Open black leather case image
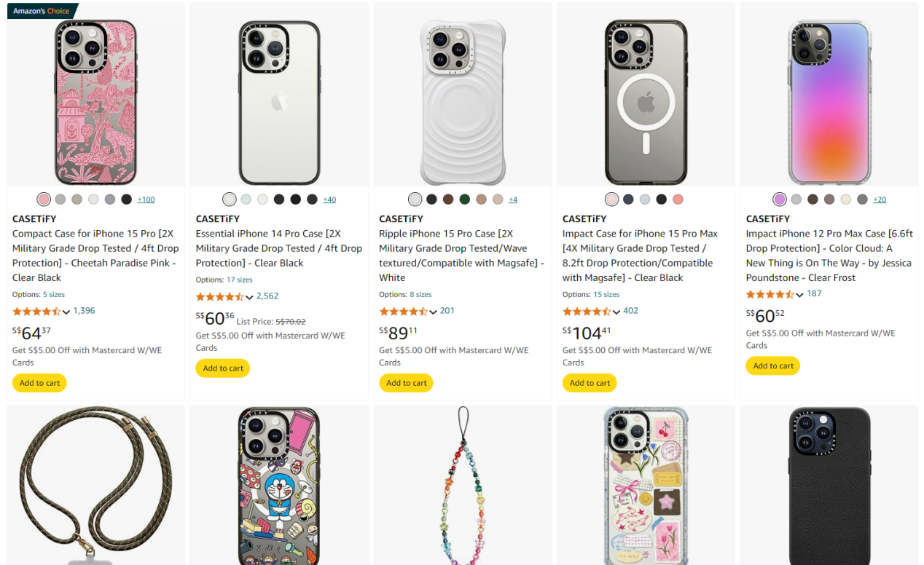 click(x=829, y=484)
